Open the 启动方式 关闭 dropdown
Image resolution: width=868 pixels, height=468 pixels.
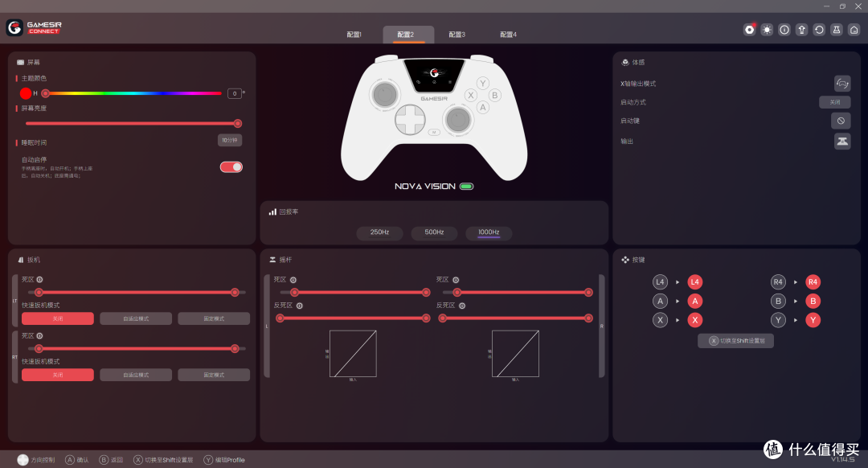pyautogui.click(x=834, y=102)
